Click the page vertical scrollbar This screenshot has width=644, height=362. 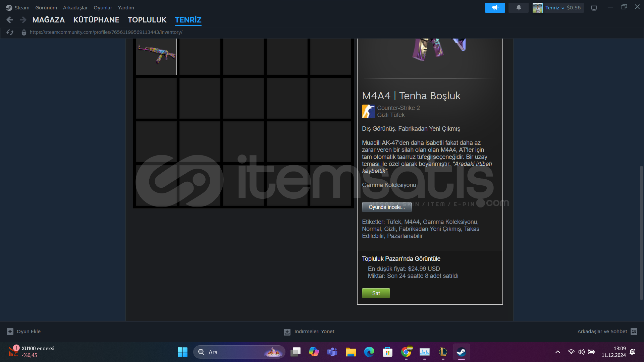pyautogui.click(x=641, y=232)
